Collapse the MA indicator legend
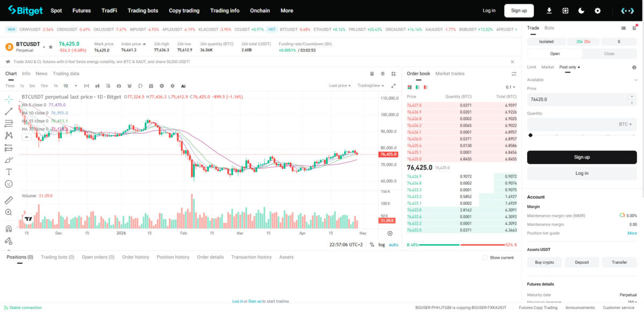 [26, 137]
